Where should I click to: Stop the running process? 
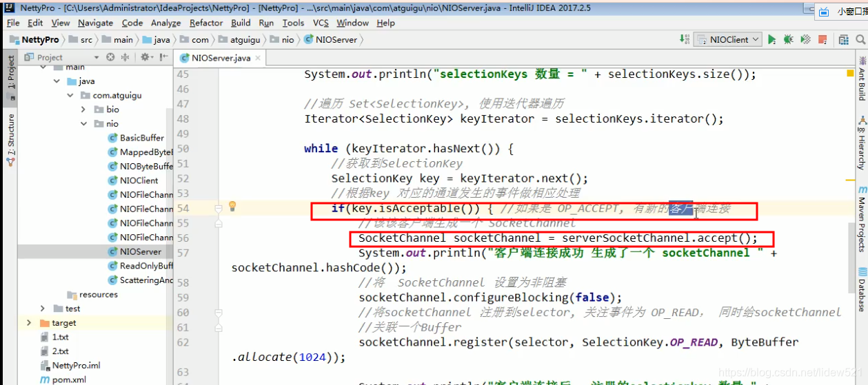[822, 40]
